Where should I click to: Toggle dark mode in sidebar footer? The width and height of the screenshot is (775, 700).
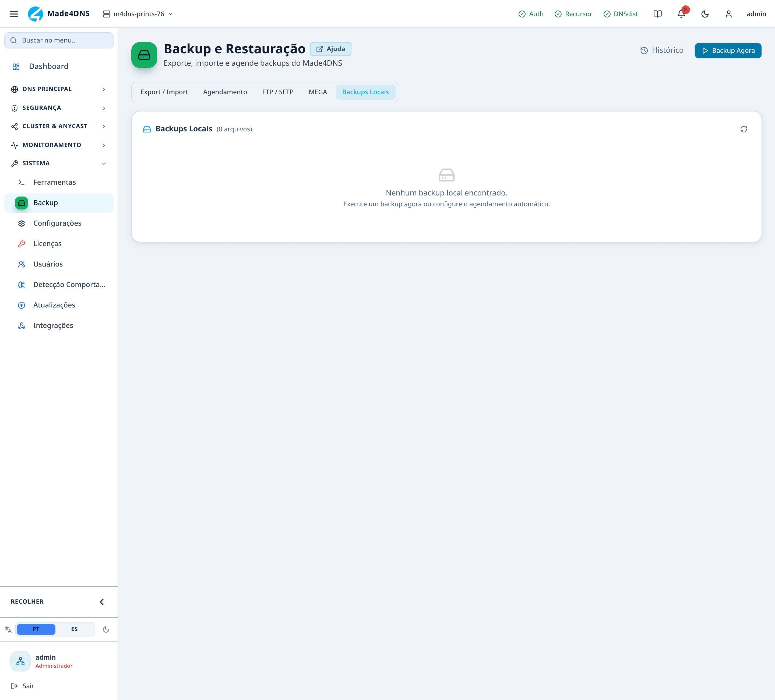(x=106, y=629)
